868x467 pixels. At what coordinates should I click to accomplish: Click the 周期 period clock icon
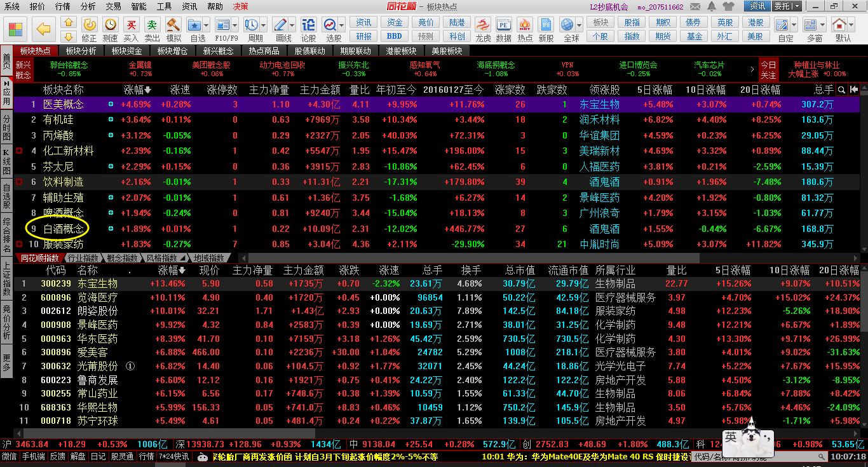252,25
